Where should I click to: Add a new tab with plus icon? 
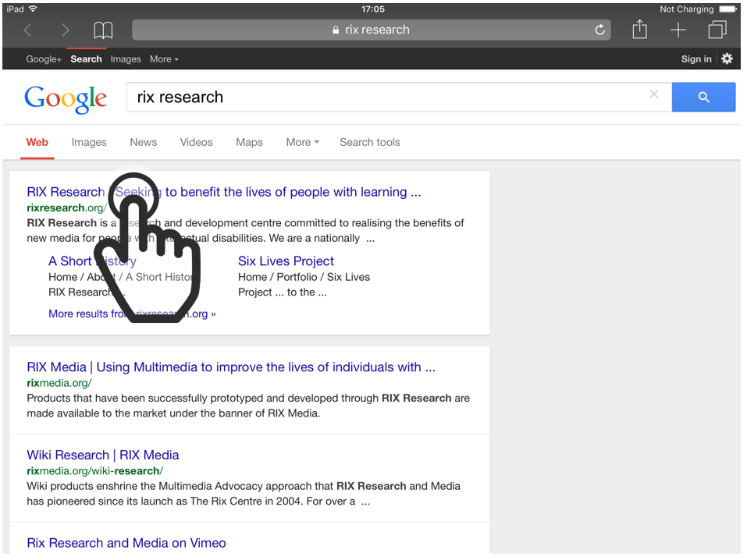(678, 30)
